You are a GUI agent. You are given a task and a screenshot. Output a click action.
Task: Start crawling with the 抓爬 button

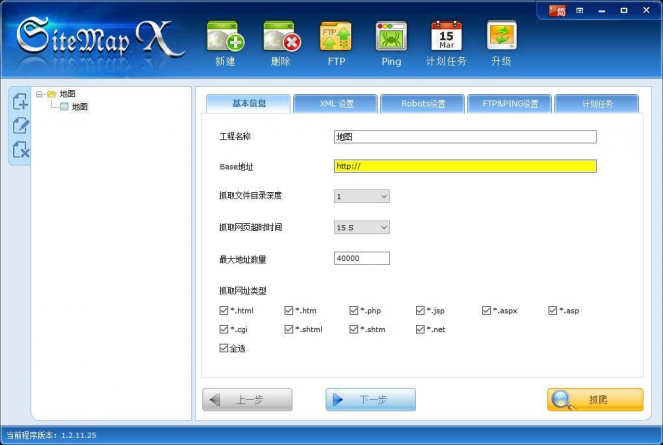595,400
